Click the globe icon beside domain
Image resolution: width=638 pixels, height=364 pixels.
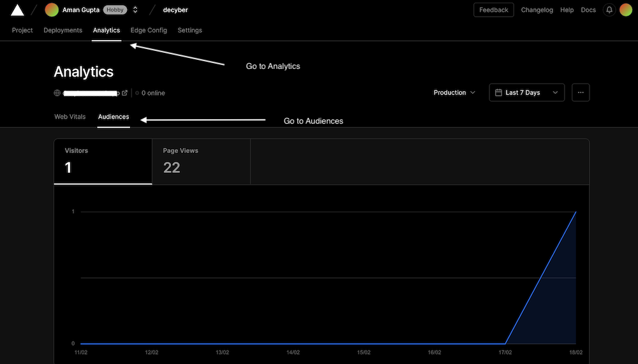[57, 93]
